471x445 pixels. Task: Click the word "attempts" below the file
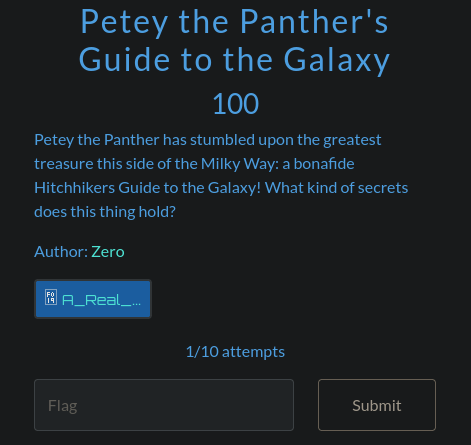(x=253, y=352)
